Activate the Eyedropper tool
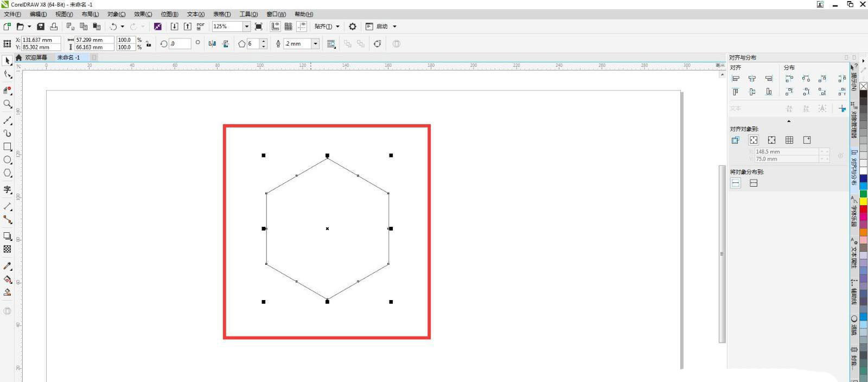 point(8,266)
